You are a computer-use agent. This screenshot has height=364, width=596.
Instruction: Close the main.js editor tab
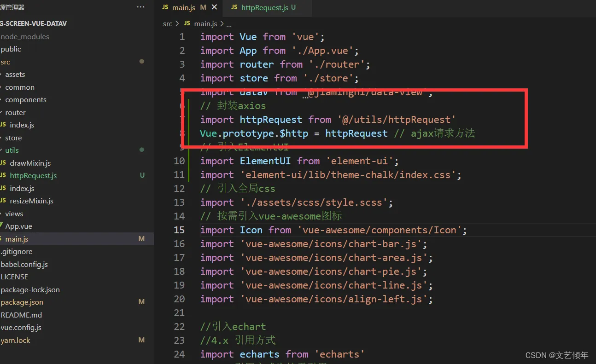click(x=214, y=7)
